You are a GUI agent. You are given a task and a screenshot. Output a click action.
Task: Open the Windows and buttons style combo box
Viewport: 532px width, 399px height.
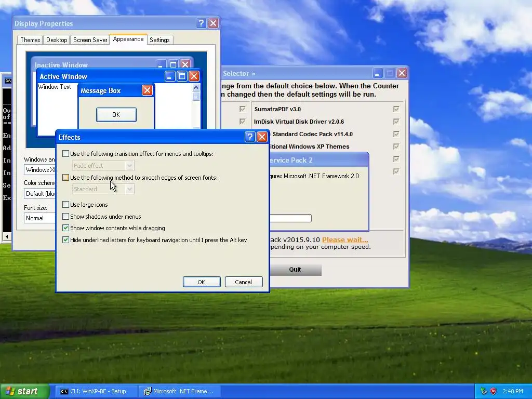click(x=40, y=170)
